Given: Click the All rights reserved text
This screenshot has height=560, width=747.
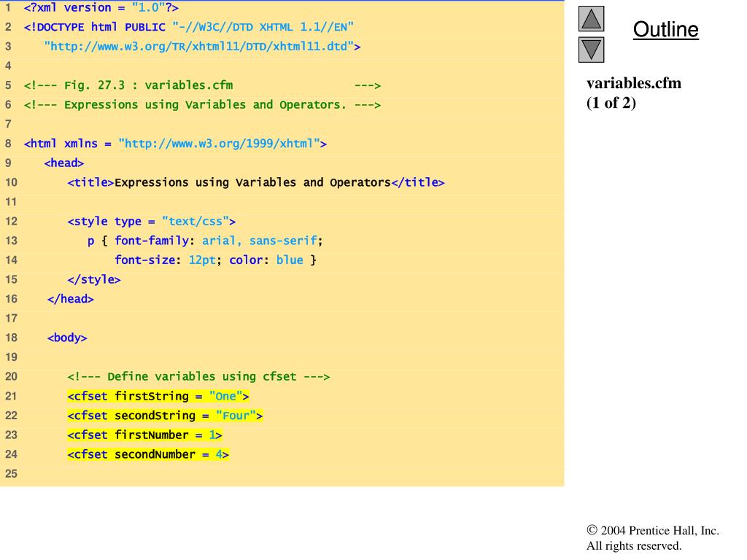Looking at the screenshot, I should [634, 545].
